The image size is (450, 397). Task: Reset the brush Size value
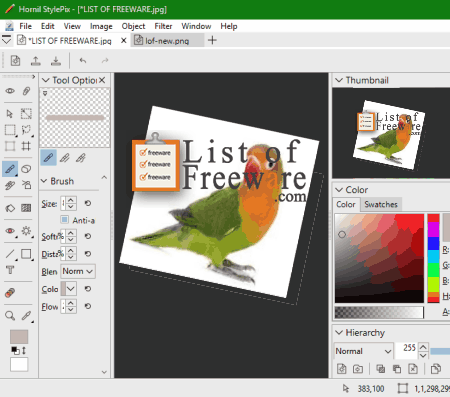click(88, 203)
